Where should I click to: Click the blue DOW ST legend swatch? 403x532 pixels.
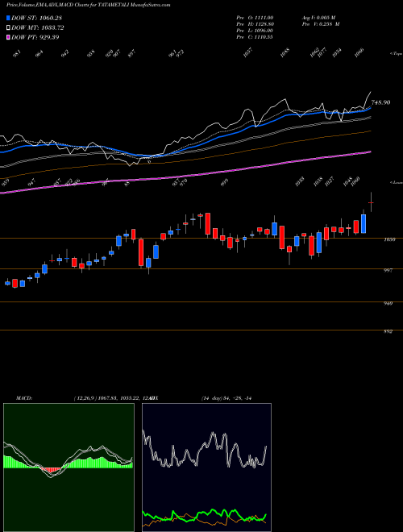pos(9,18)
